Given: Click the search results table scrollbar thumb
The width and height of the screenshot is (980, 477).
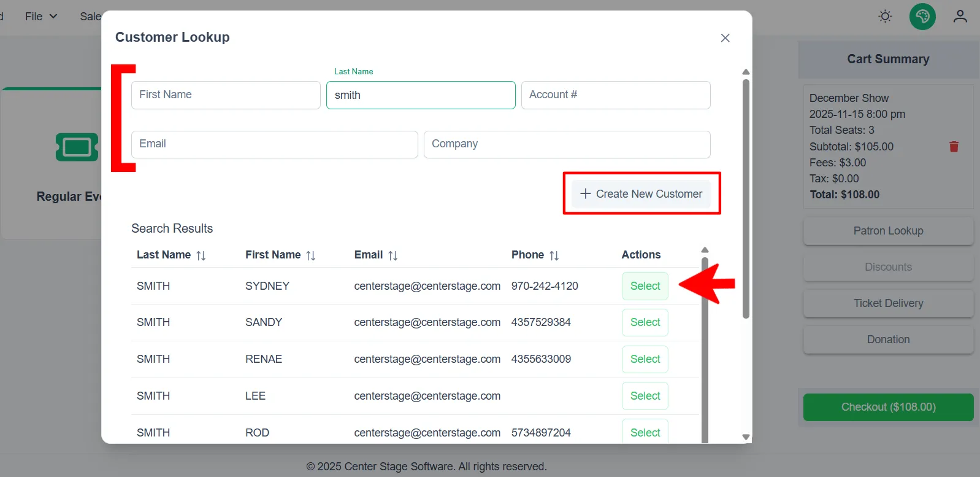Looking at the screenshot, I should 705,350.
